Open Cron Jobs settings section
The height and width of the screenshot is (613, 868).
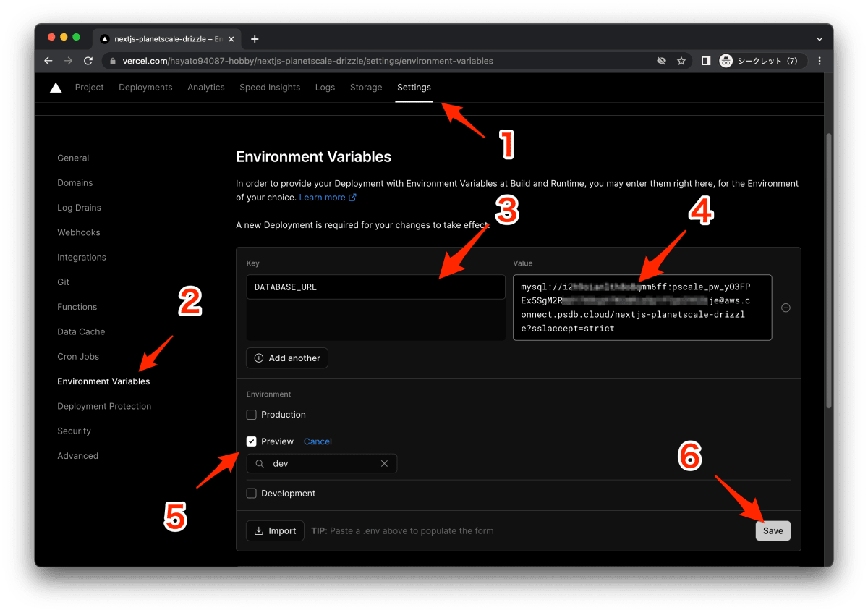click(x=78, y=356)
